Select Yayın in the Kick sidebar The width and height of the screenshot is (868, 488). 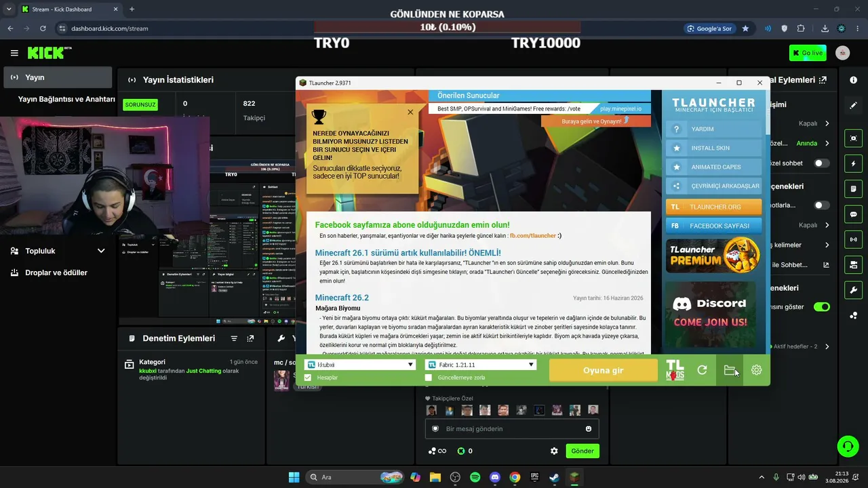pos(58,77)
